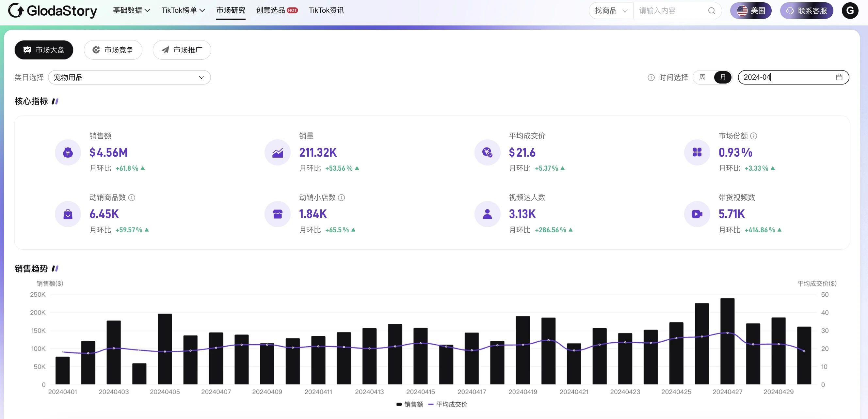Click info icon next to 动销小店数
The height and width of the screenshot is (419, 868).
[341, 198]
